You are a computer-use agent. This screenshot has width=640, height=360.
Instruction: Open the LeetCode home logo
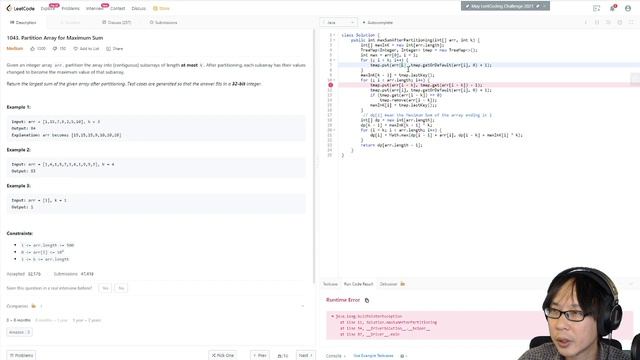[x=20, y=8]
